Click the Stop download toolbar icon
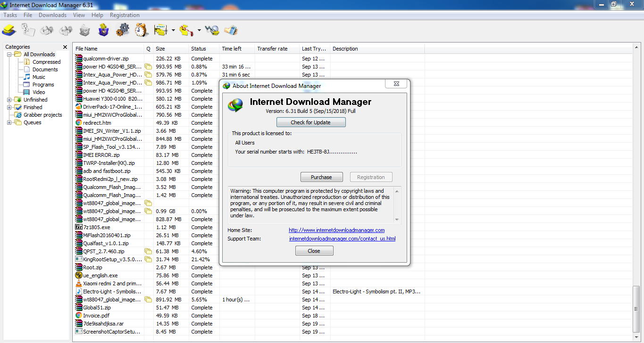 (x=47, y=30)
